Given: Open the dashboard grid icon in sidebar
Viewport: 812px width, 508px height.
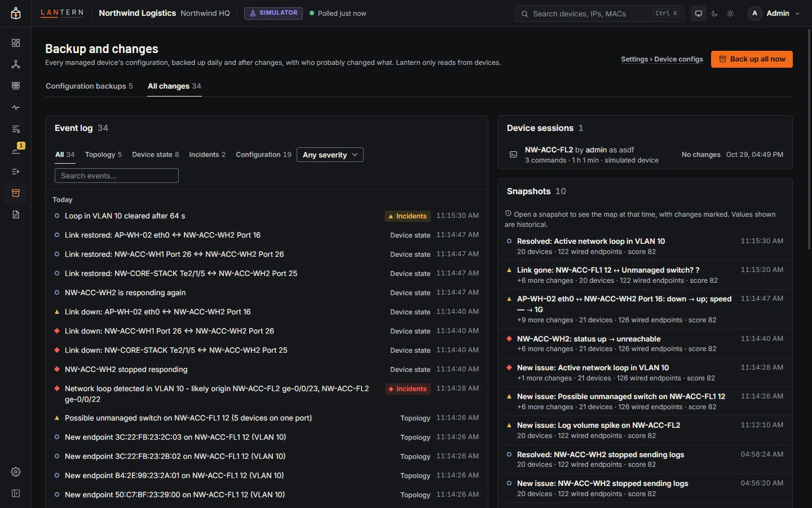Looking at the screenshot, I should point(16,43).
